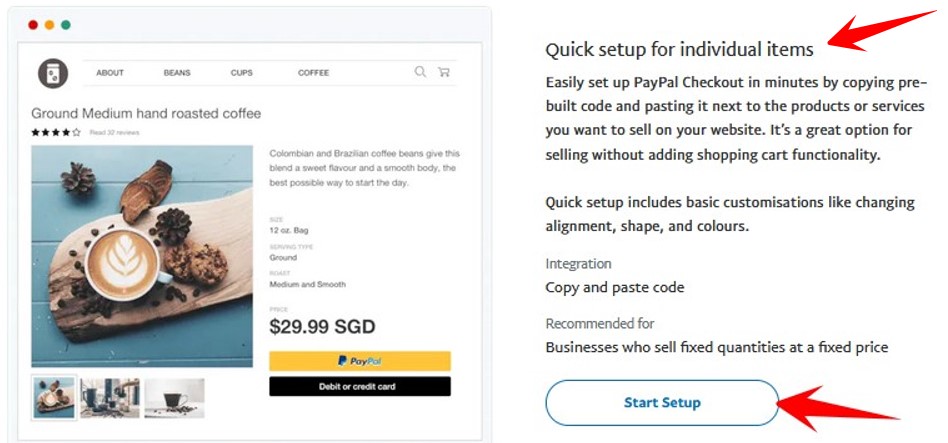This screenshot has height=443, width=948.
Task: Select the first latte board thumbnail
Action: (54, 398)
